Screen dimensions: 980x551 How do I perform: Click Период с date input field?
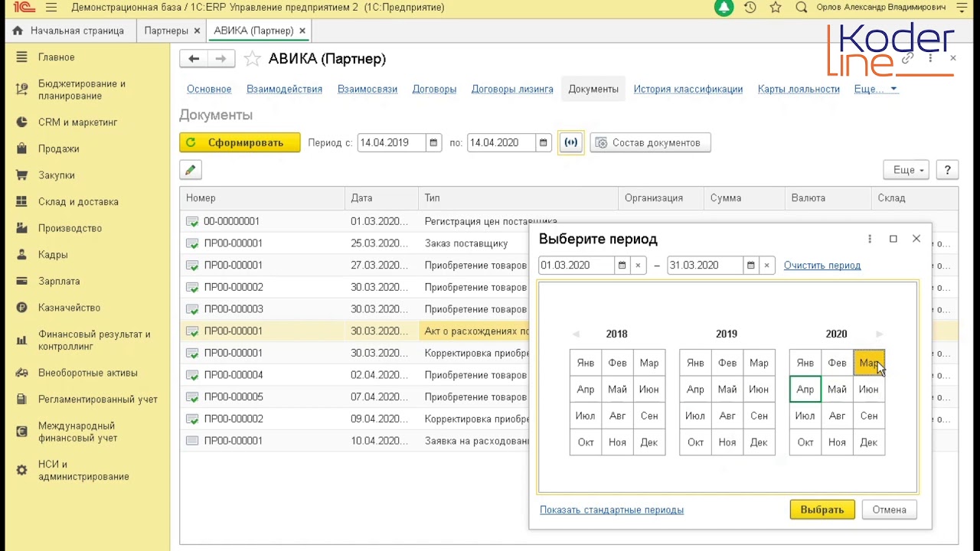(x=392, y=143)
